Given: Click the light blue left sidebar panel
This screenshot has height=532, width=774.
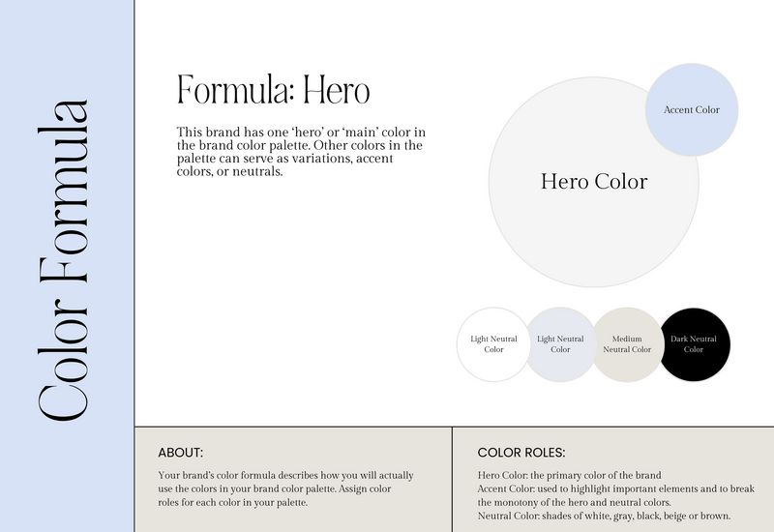Looking at the screenshot, I should (67, 266).
